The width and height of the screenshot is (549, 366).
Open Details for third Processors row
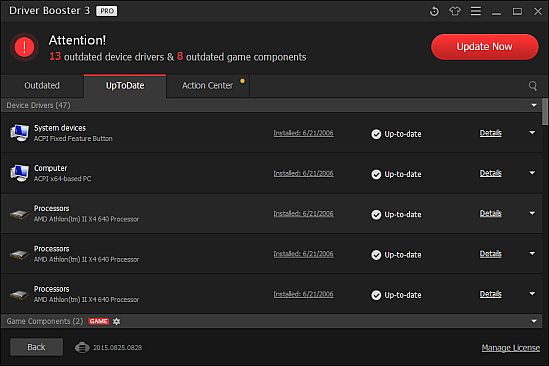point(491,294)
